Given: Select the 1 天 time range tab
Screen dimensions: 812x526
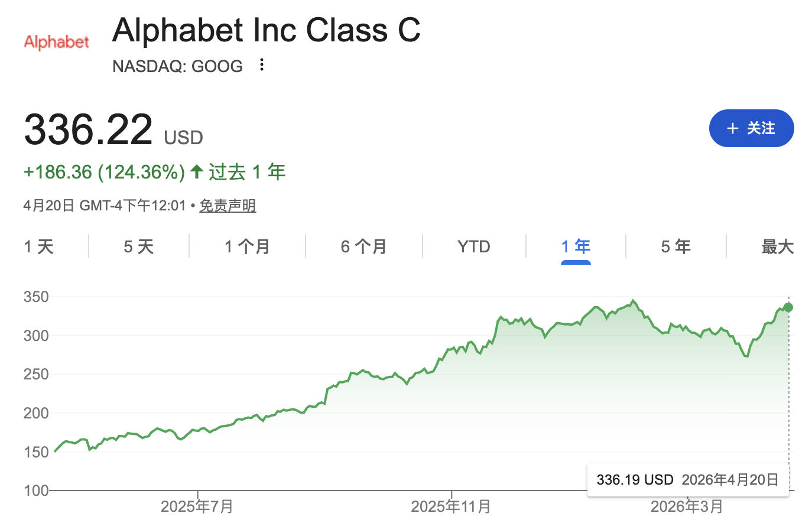Looking at the screenshot, I should pyautogui.click(x=39, y=246).
